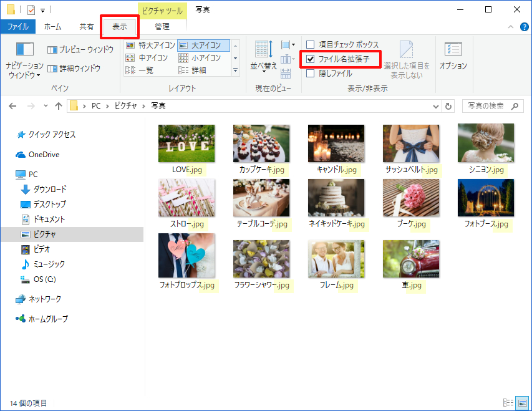Go back with the left arrow
The width and height of the screenshot is (532, 411).
pos(12,106)
